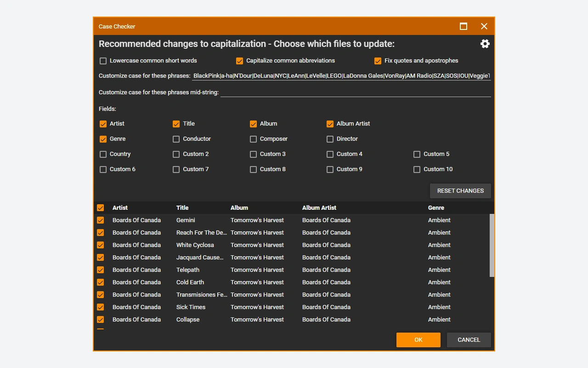The width and height of the screenshot is (588, 368).
Task: Sort by the Title column header
Action: [182, 208]
